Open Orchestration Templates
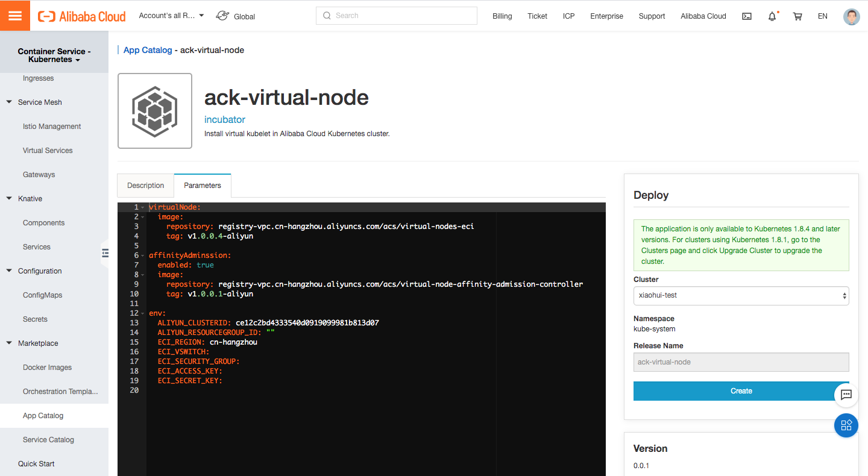The width and height of the screenshot is (868, 476). click(60, 392)
